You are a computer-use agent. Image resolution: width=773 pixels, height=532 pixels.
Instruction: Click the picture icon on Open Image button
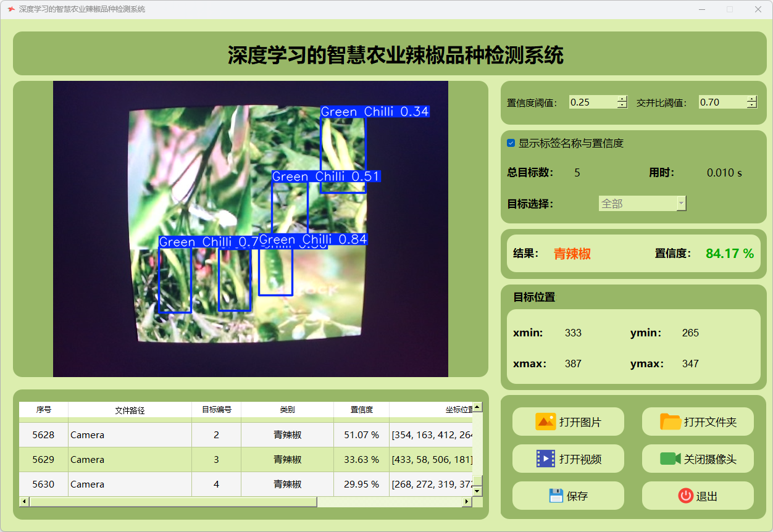tap(546, 422)
